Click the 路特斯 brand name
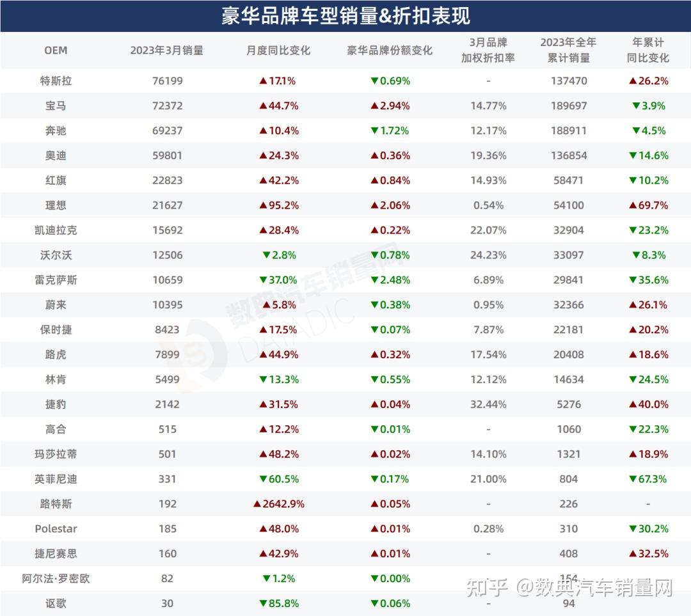 (x=56, y=504)
